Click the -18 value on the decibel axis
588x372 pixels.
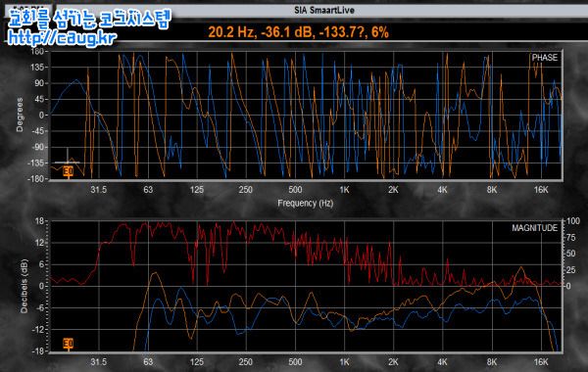click(x=38, y=351)
